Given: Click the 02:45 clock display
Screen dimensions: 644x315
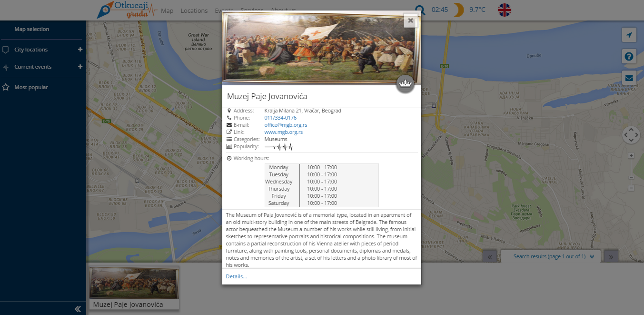Looking at the screenshot, I should click(440, 10).
